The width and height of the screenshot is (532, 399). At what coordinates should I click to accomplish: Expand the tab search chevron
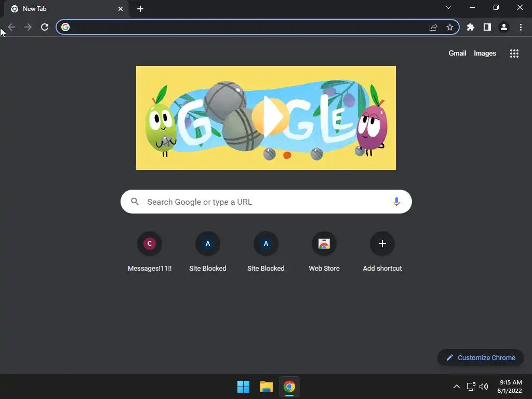[448, 7]
